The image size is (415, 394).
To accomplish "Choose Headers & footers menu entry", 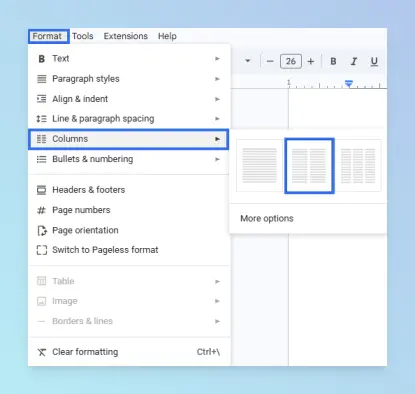I will tap(129, 190).
